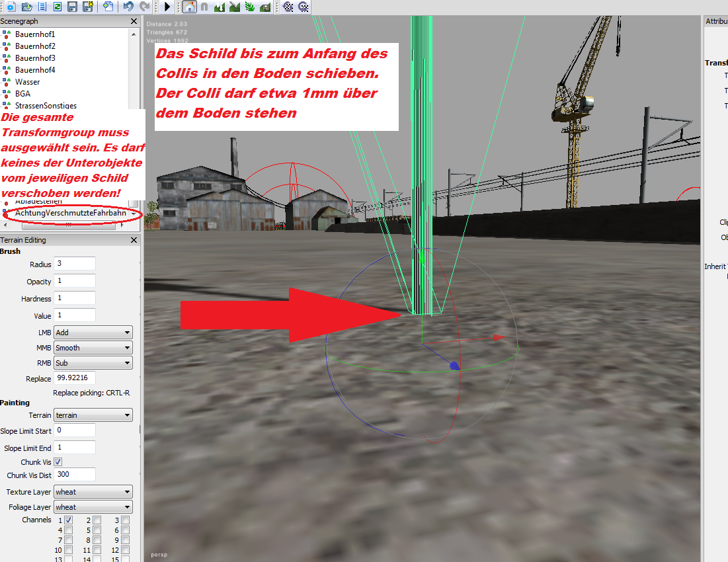Image resolution: width=728 pixels, height=562 pixels.
Task: Click the second checkered sphere icon
Action: (x=303, y=7)
